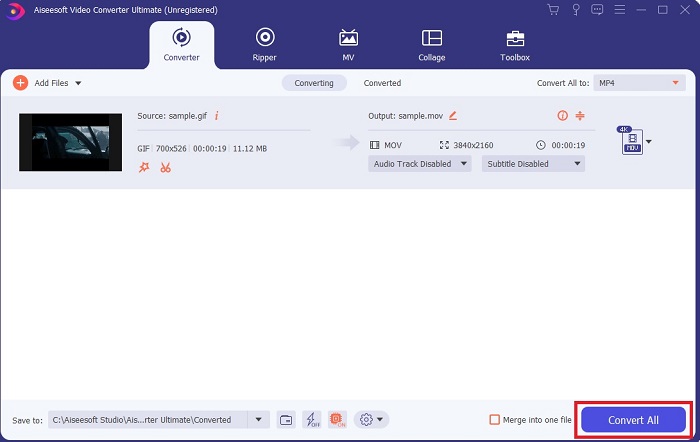Open the Collage tab
Viewport: 700px width, 442px height.
432,45
